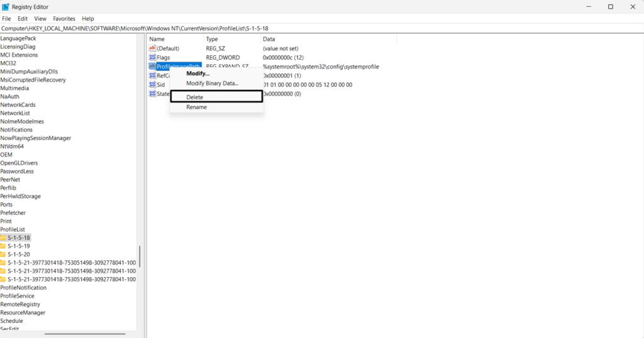Click the Flags DWORD value icon
Viewport: 644px width, 338px height.
click(x=152, y=57)
